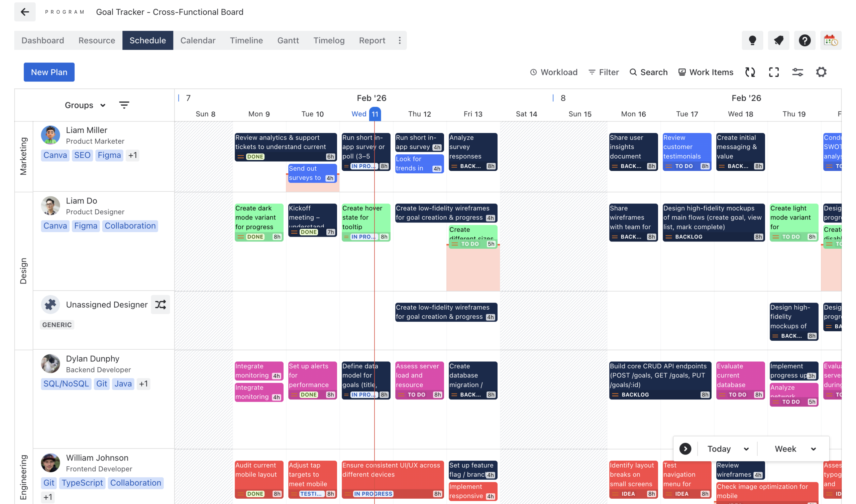Click the view adjustment sliders icon
Screen dimensions: 856x504
(798, 72)
